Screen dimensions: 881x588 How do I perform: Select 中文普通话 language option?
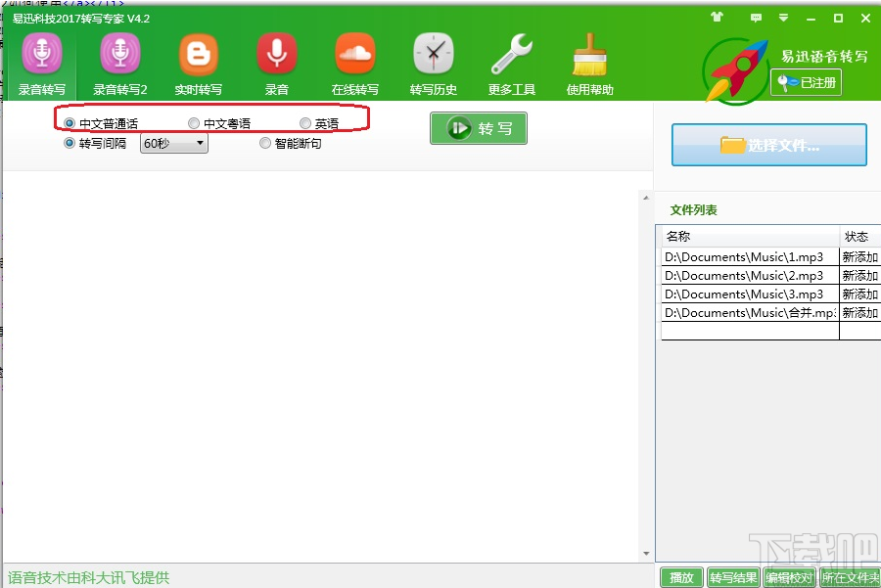coord(101,123)
